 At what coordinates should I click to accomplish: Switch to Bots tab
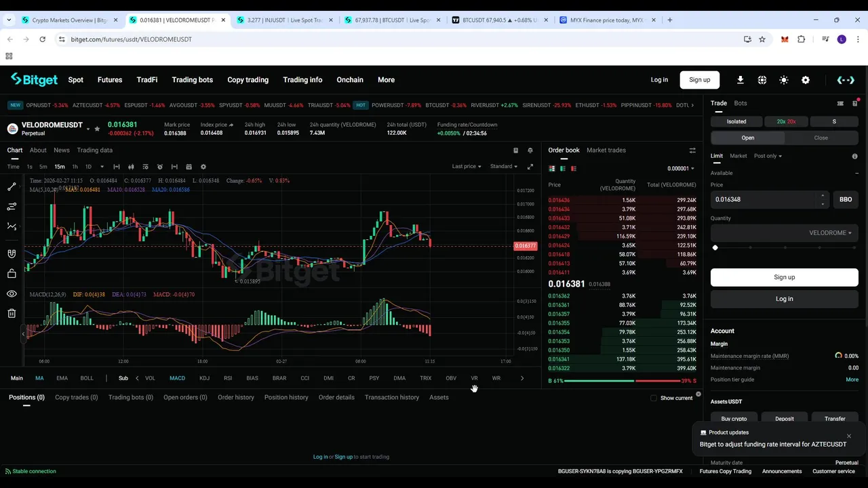coord(741,104)
